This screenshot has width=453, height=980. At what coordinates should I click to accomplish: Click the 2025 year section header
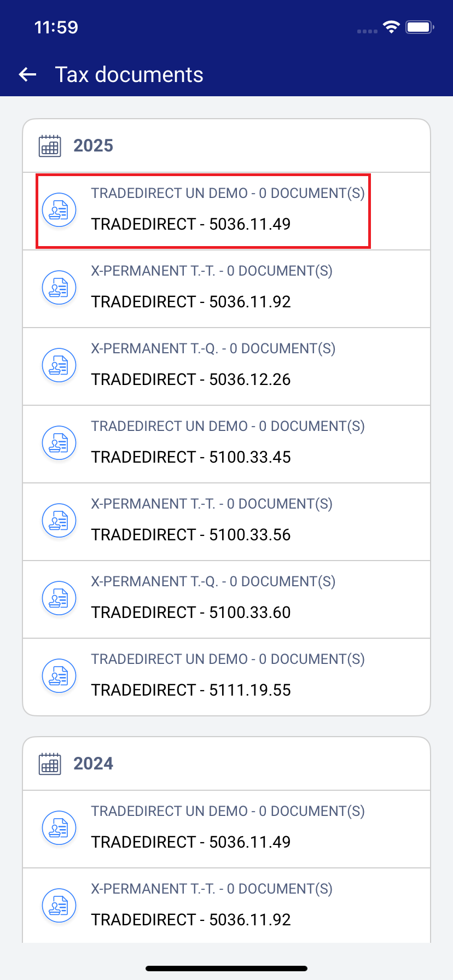click(x=94, y=146)
